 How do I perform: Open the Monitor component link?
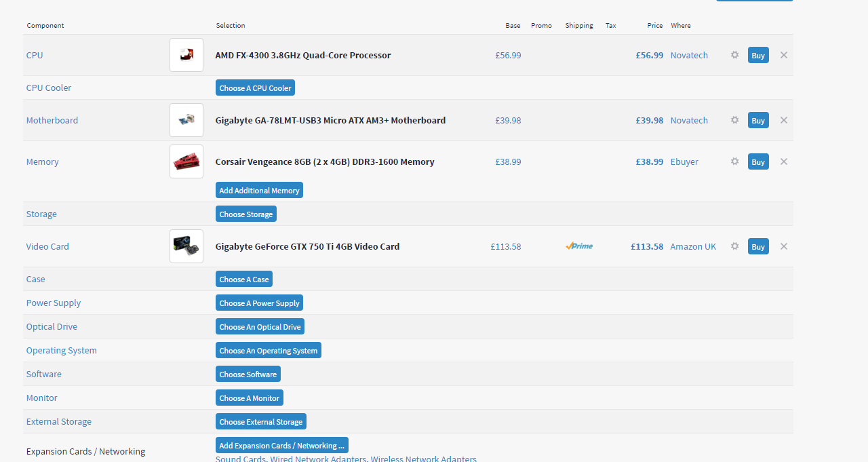(x=42, y=398)
